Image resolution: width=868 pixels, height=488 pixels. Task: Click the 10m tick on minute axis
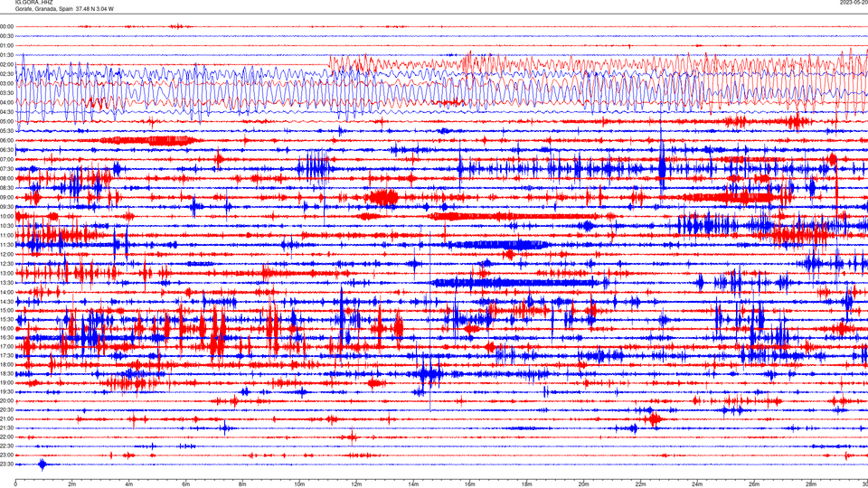[299, 484]
